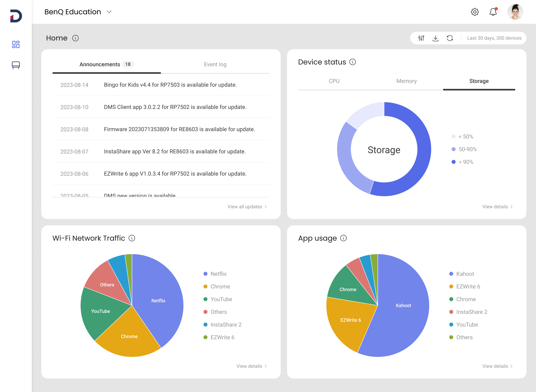Toggle YouTube legend item in Wi-Fi traffic
The image size is (536, 392).
(x=218, y=299)
